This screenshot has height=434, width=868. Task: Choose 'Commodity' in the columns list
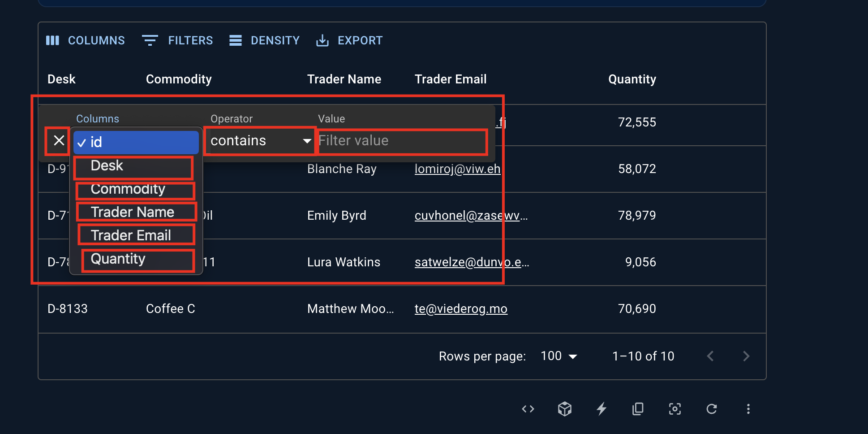pyautogui.click(x=136, y=190)
